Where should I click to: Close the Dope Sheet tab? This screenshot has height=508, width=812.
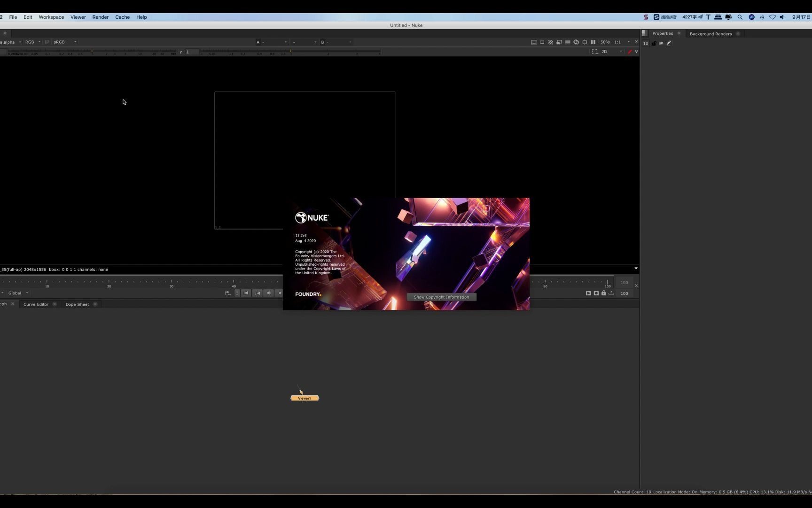95,304
